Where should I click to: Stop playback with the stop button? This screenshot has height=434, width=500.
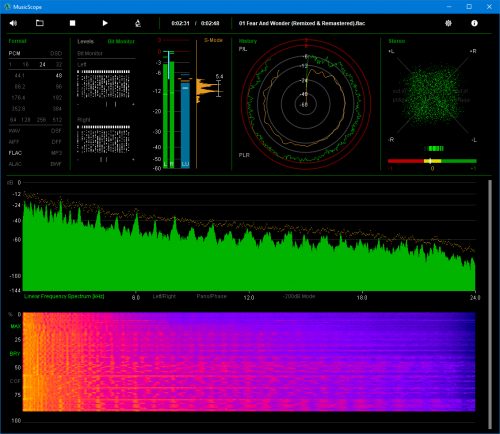coord(72,23)
